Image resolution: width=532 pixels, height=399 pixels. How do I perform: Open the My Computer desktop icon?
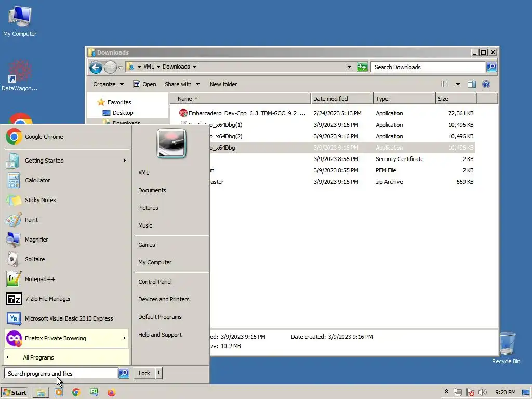pos(20,21)
